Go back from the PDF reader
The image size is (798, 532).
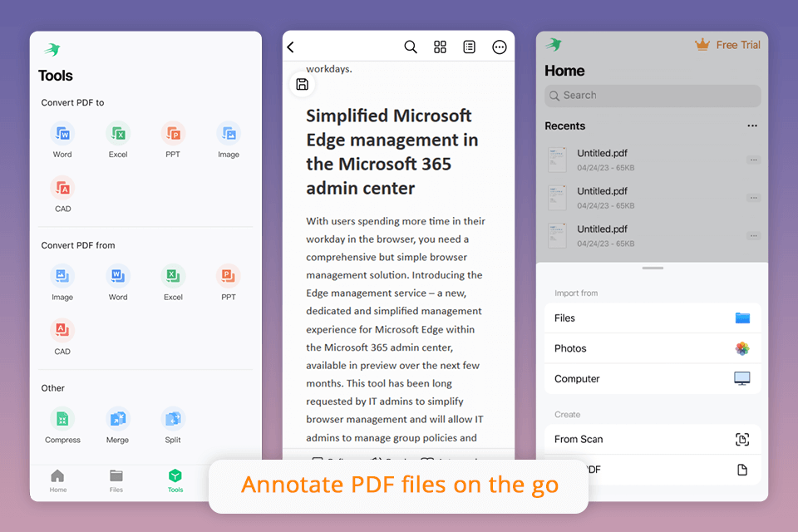coord(291,47)
